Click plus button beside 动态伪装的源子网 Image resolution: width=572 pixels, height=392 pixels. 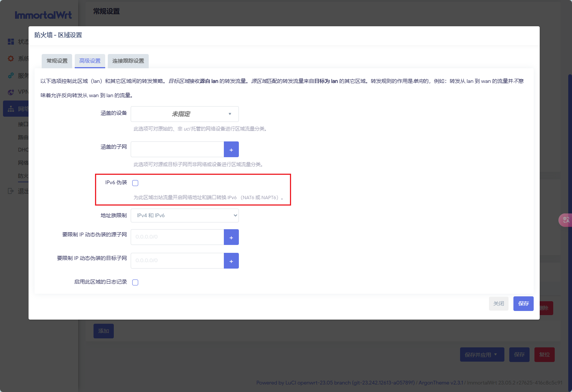[231, 237]
